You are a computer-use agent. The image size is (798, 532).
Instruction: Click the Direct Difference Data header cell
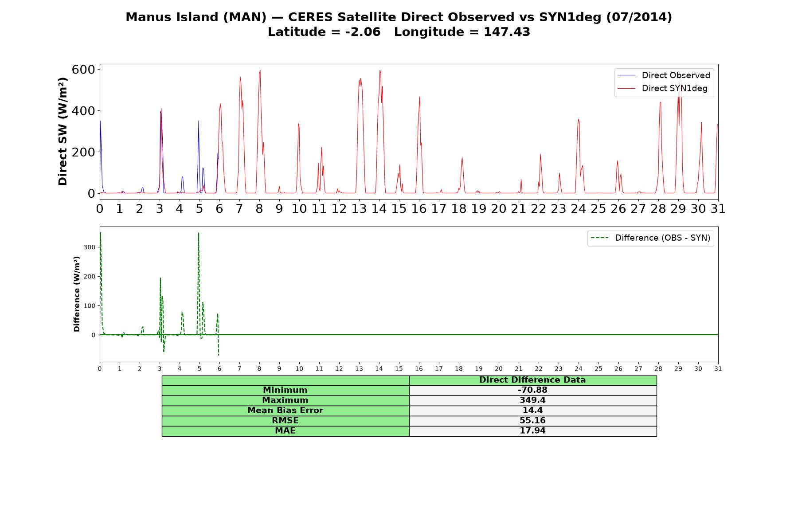point(533,380)
